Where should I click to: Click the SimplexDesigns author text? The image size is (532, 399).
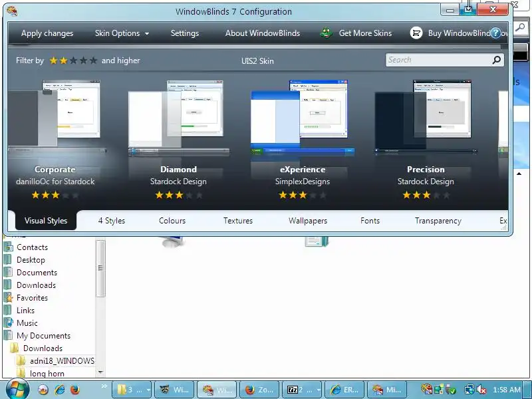[x=303, y=182]
